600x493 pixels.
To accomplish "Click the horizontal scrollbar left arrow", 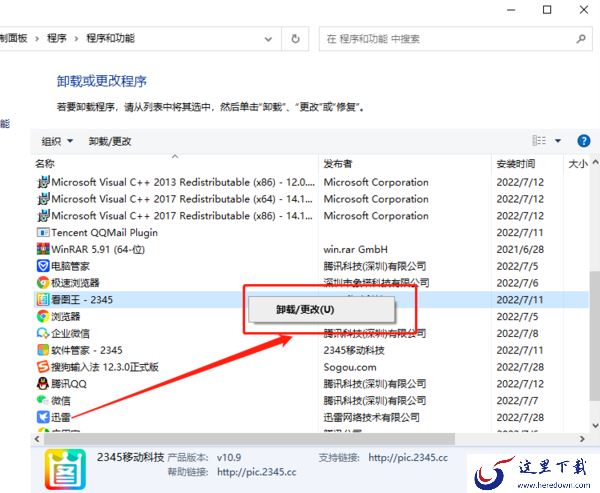I will point(37,439).
